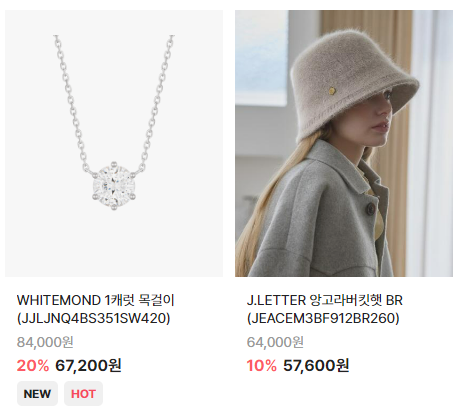Click the brown button on the gray coat
The image size is (466, 411).
tap(370, 209)
